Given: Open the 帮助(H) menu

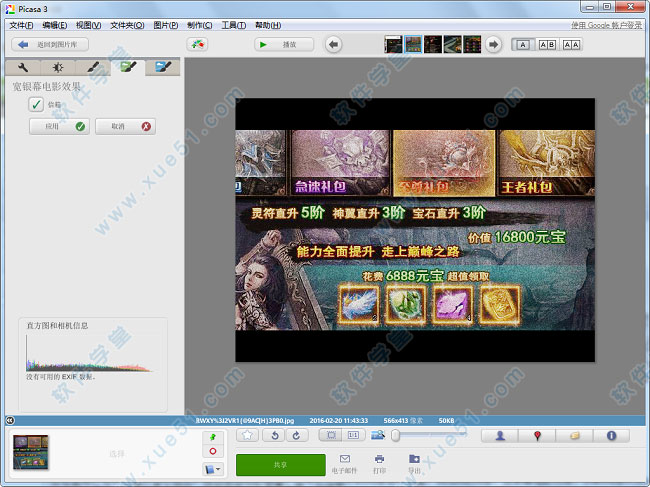Looking at the screenshot, I should click(x=268, y=25).
